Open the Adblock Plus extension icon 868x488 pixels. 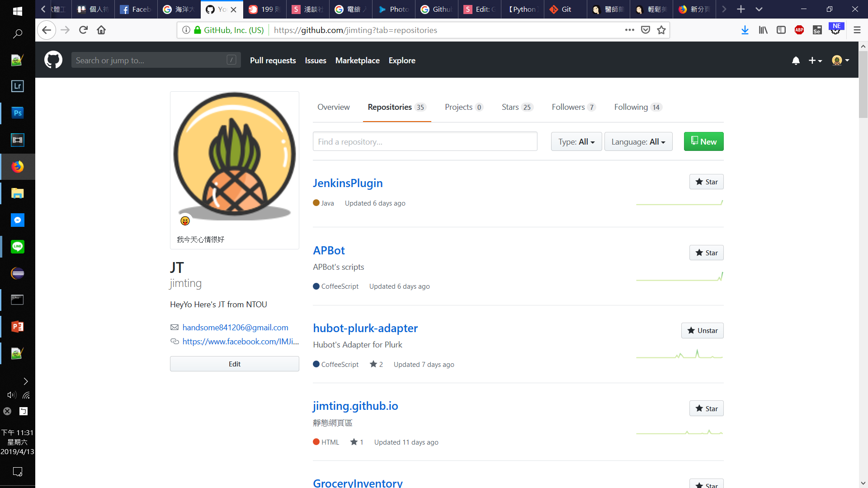(x=799, y=30)
